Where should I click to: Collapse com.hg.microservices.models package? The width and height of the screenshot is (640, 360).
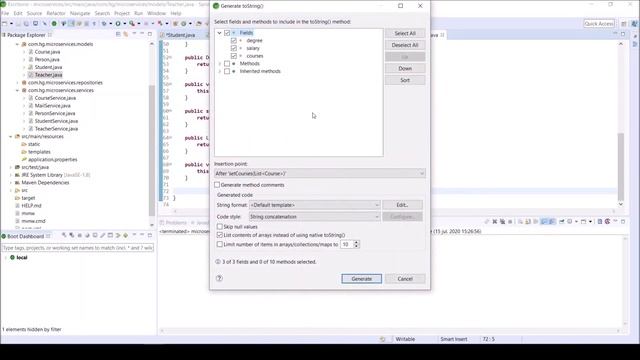pyautogui.click(x=17, y=44)
